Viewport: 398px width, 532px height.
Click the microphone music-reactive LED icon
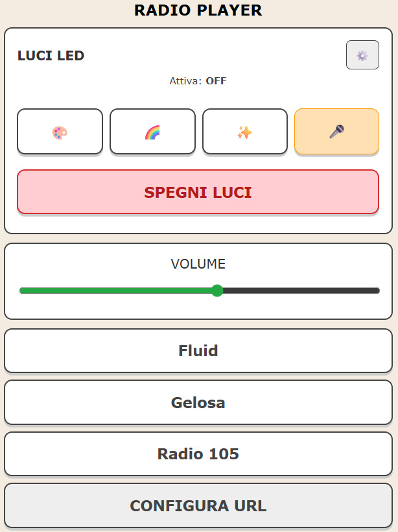(x=336, y=131)
